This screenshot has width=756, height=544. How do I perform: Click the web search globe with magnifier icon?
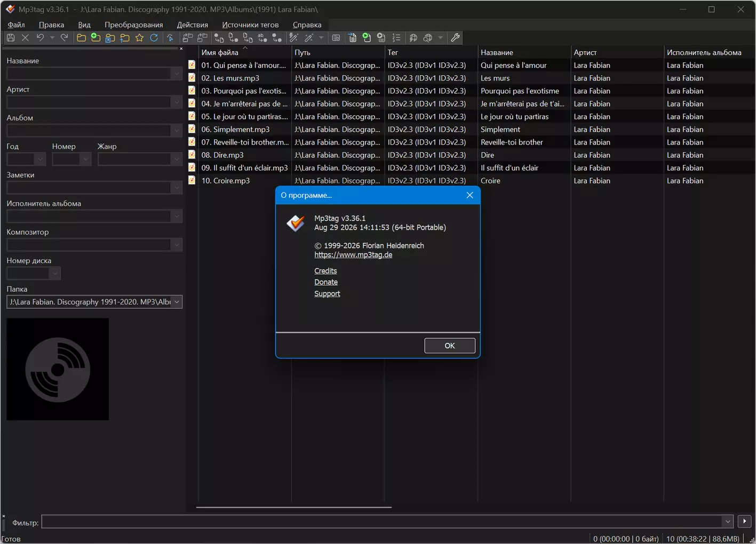428,38
